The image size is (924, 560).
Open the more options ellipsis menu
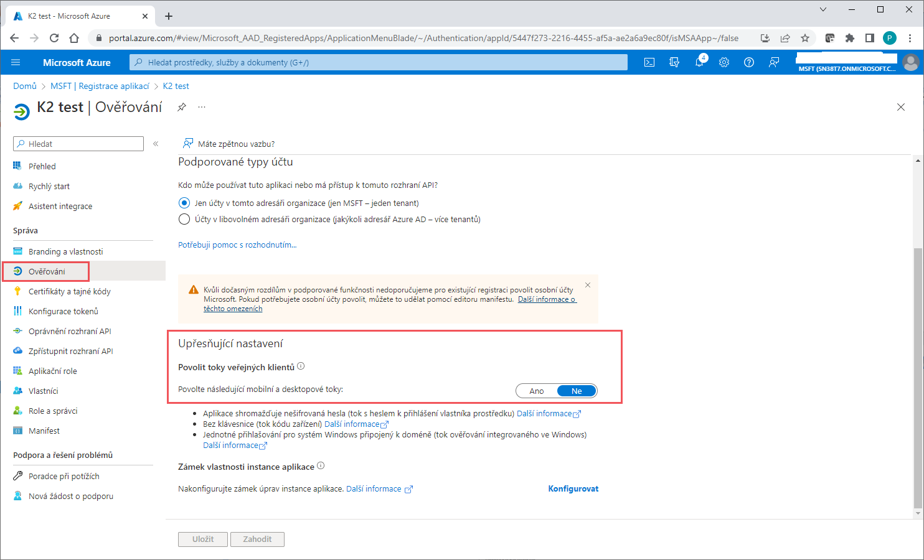[x=202, y=107]
